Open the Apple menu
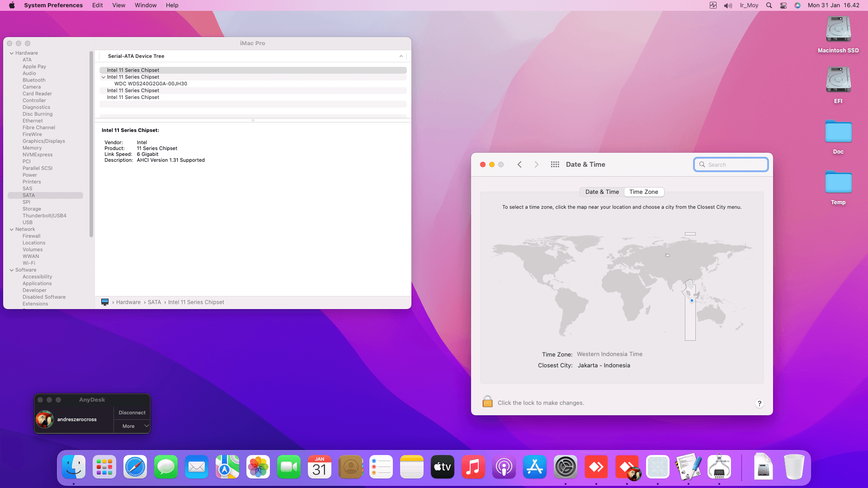 pos(12,5)
